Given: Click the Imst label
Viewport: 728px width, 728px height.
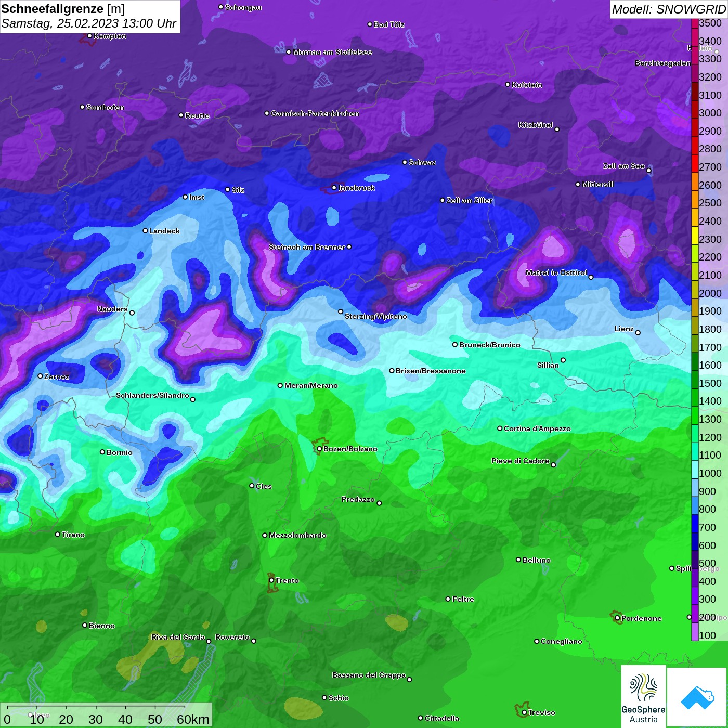Looking at the screenshot, I should (197, 197).
